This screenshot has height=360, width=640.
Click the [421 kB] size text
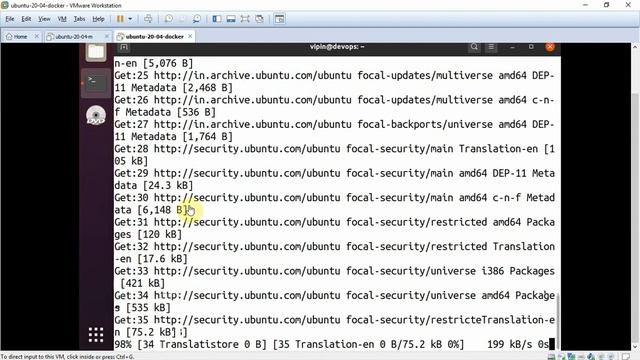tap(142, 283)
